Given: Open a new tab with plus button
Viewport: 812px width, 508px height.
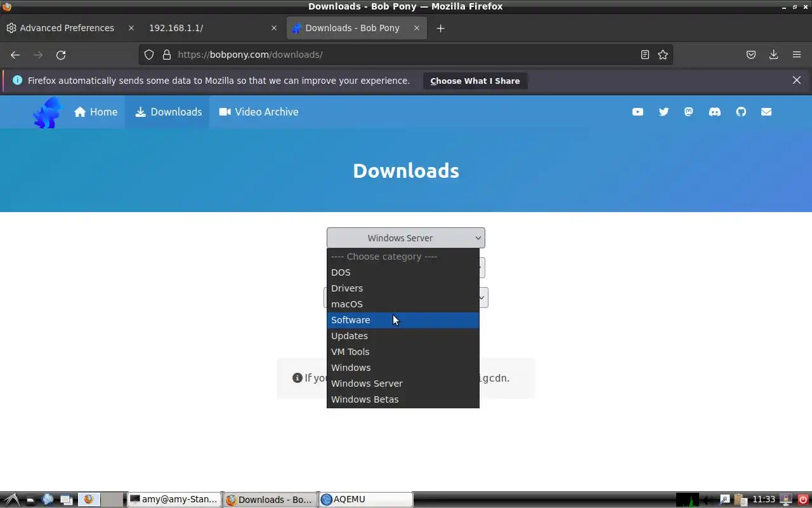Looking at the screenshot, I should coord(441,28).
